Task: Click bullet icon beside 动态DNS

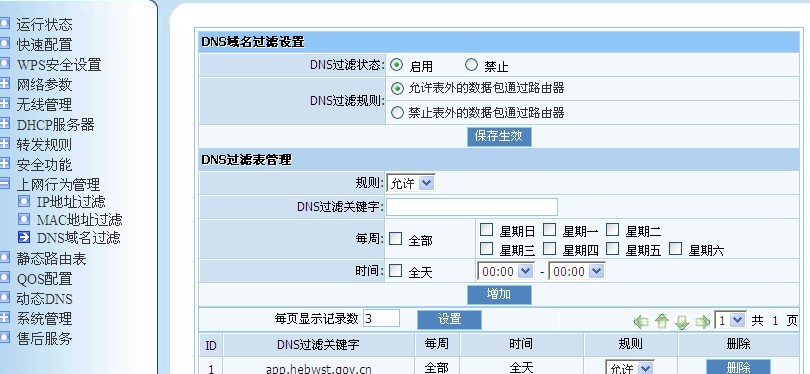Action: (x=5, y=298)
